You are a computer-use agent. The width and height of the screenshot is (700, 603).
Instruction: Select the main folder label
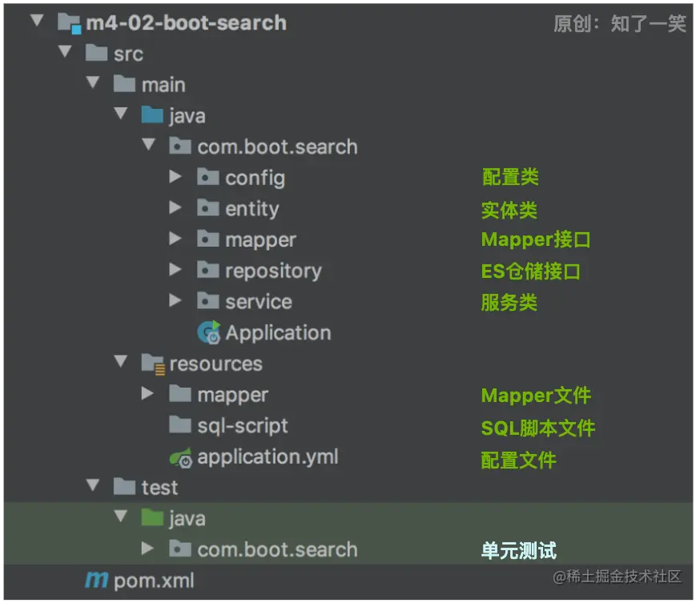[x=163, y=85]
